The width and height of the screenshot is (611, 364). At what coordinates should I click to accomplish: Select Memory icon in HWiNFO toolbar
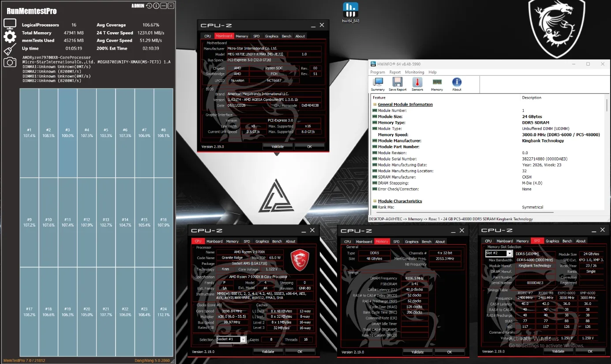[437, 84]
